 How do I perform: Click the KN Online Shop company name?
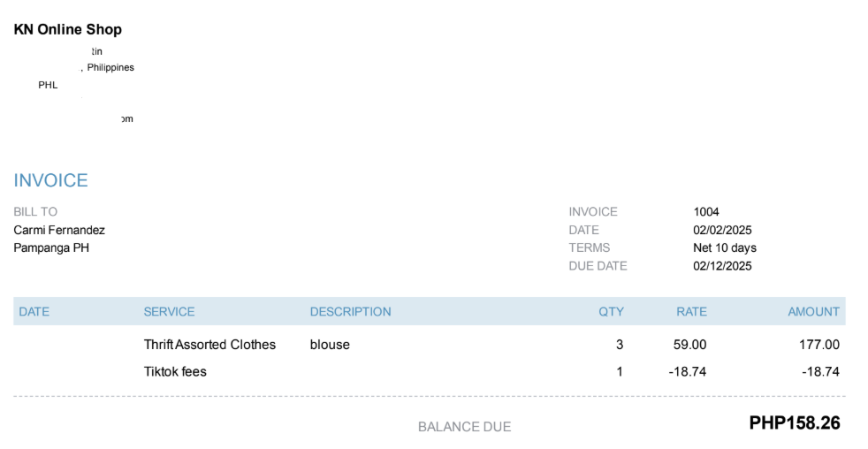click(x=68, y=30)
